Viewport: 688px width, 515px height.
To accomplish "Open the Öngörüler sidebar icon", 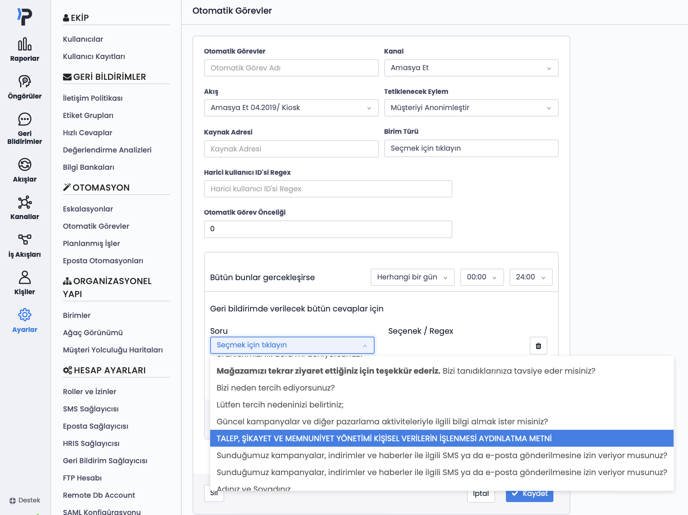I will [24, 87].
